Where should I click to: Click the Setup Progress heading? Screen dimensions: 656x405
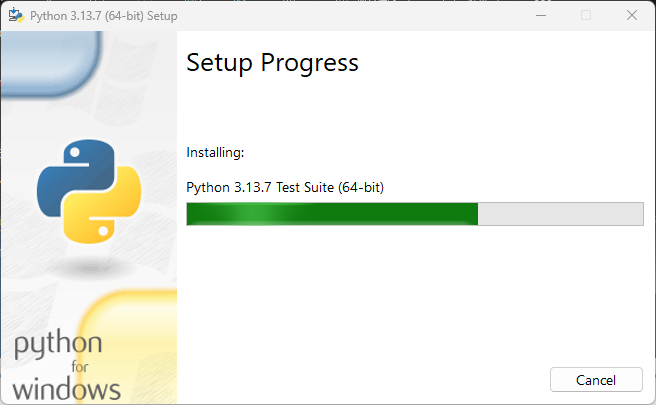pos(272,63)
